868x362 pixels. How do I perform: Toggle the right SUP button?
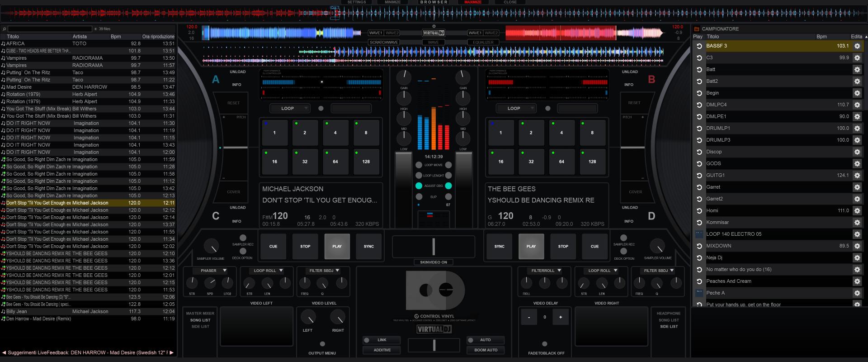(x=448, y=197)
